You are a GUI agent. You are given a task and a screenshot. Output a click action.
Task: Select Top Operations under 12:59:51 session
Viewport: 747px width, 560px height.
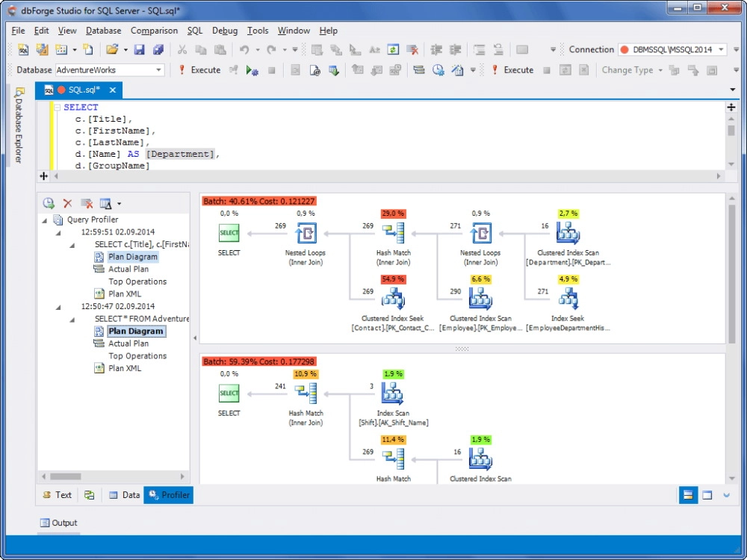tap(137, 281)
